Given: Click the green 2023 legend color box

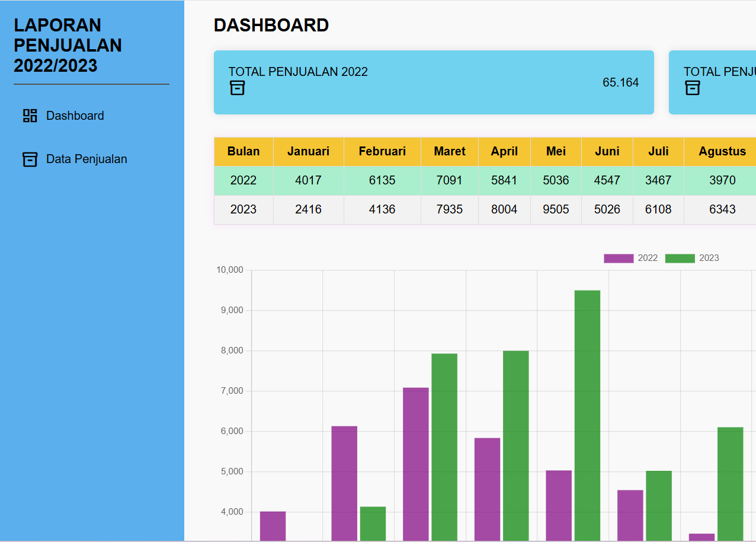Looking at the screenshot, I should coord(680,258).
